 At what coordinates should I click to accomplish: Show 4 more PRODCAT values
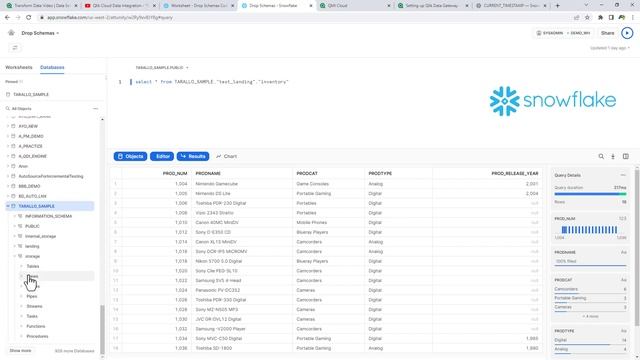pos(590,316)
